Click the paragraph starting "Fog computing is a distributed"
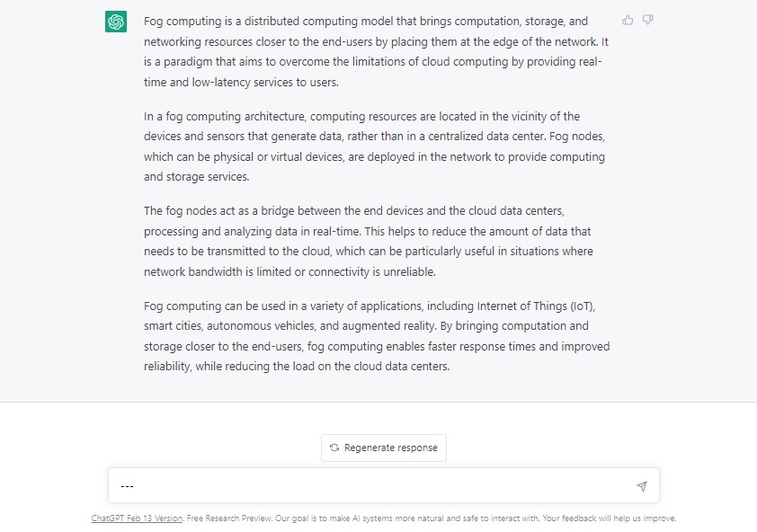Image resolution: width=757 pixels, height=532 pixels. [x=376, y=51]
